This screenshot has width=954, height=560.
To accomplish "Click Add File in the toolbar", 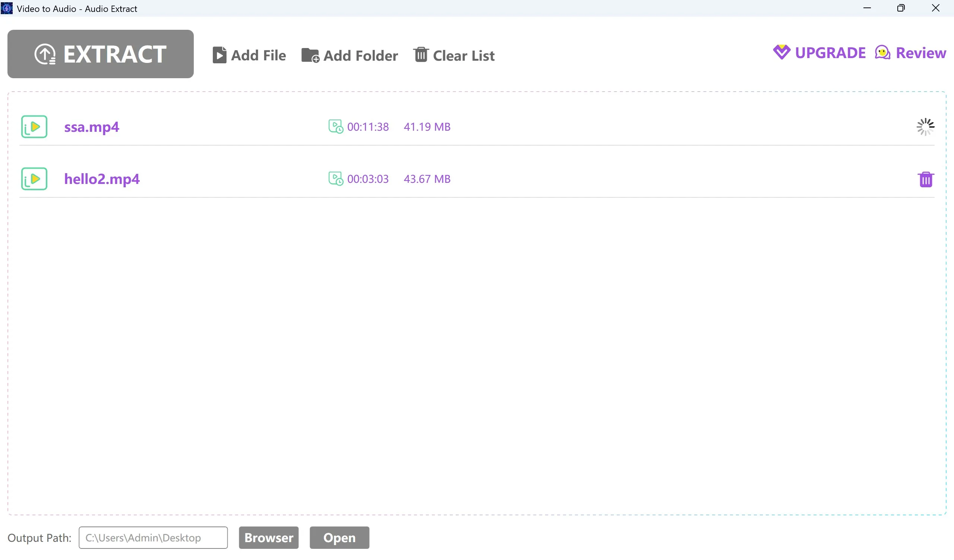I will [249, 55].
